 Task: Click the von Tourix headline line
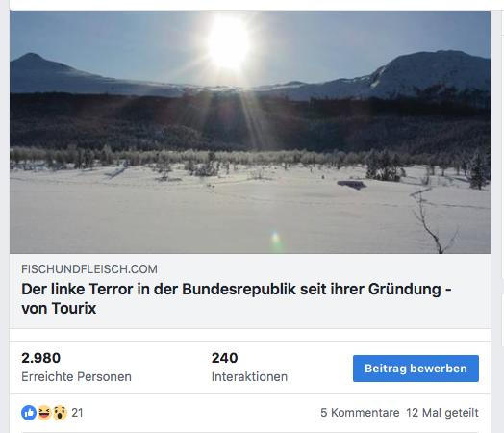click(59, 309)
